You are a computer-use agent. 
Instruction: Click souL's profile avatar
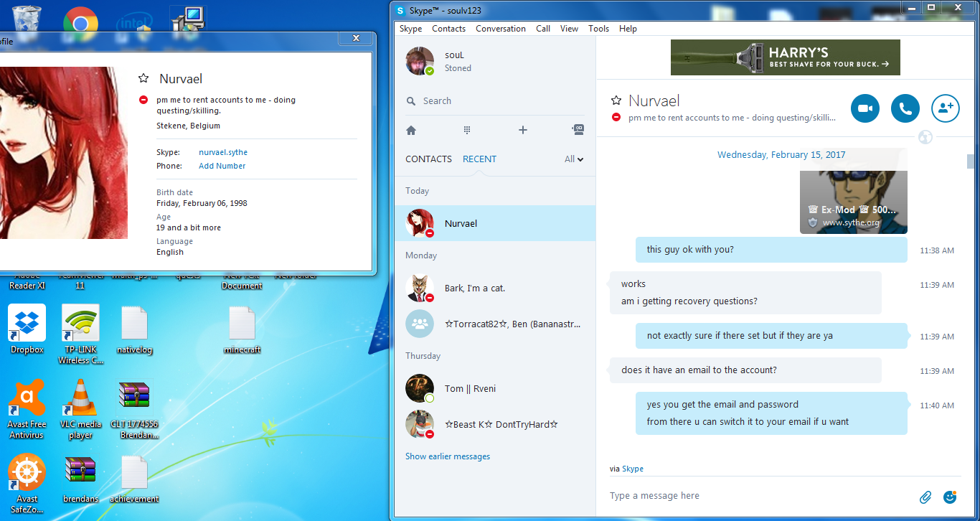[x=420, y=61]
